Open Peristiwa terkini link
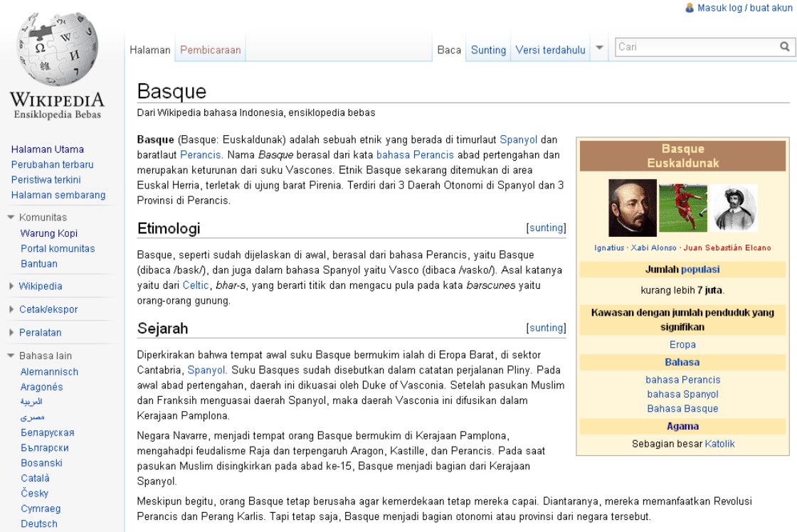 46,180
